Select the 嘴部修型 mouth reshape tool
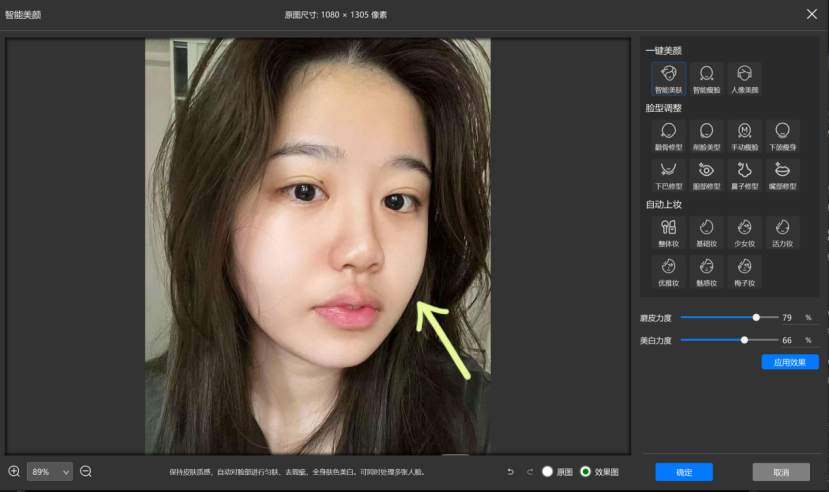829x492 pixels. point(782,175)
